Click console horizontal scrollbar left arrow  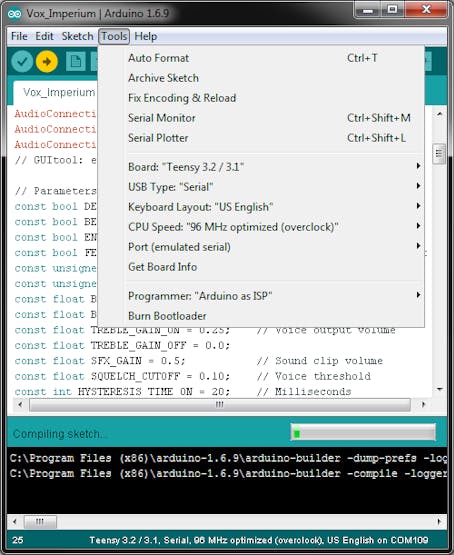(x=15, y=521)
